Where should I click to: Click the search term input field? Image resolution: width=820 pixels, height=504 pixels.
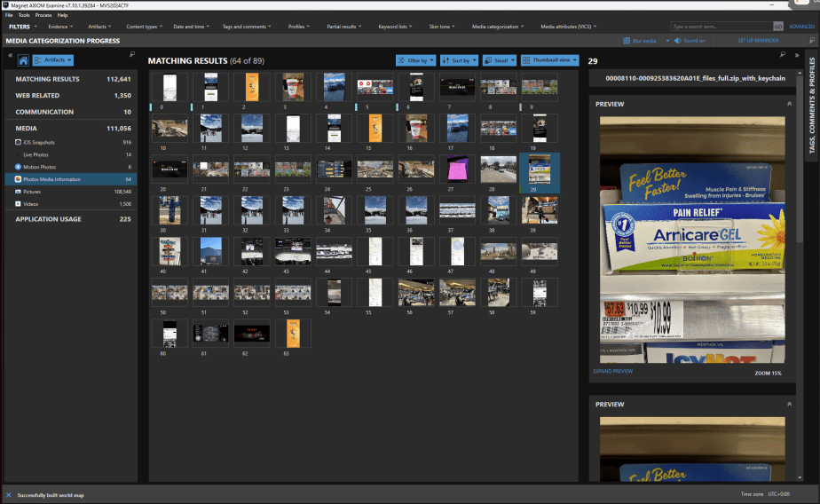click(720, 27)
